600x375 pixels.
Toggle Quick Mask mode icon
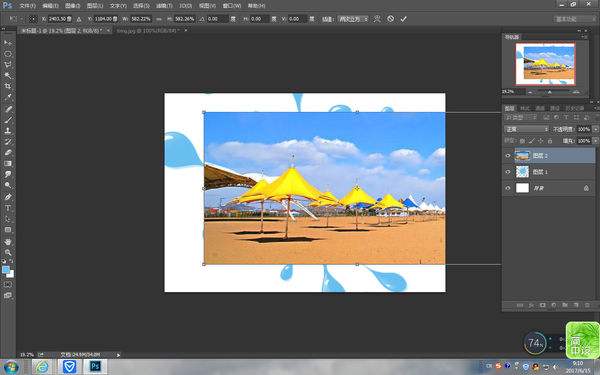[8, 285]
